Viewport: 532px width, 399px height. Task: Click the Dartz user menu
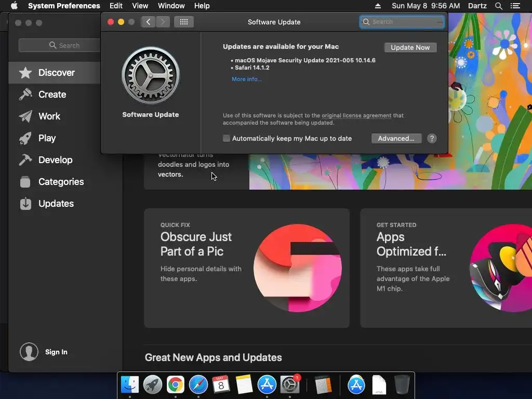[477, 6]
